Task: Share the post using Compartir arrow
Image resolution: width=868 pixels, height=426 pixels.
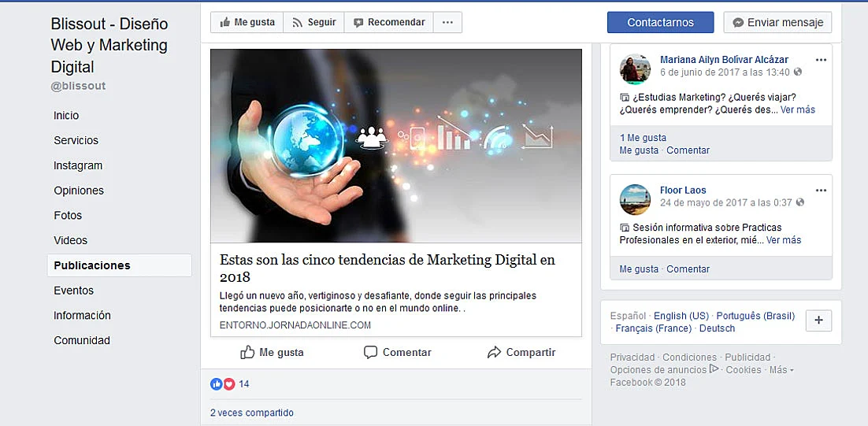Action: point(521,353)
